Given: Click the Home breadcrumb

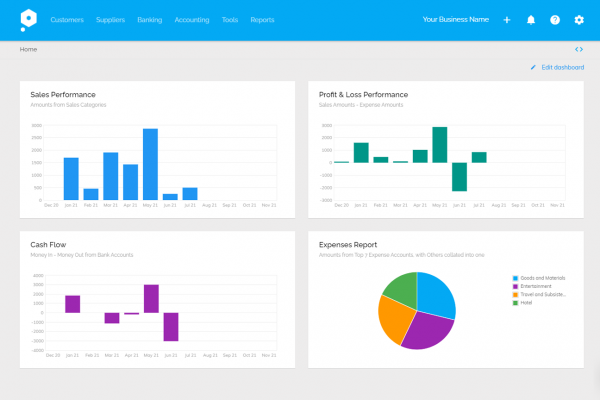Looking at the screenshot, I should click(x=28, y=48).
